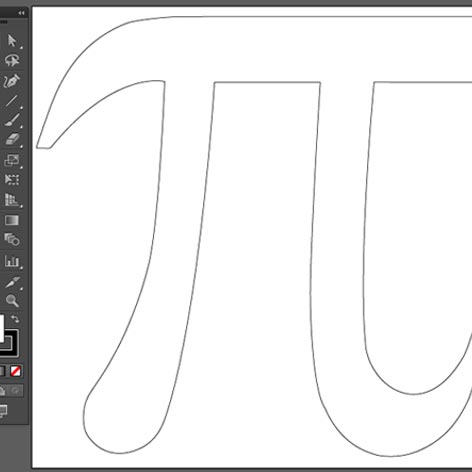Select the Gradient tool

coord(12,220)
